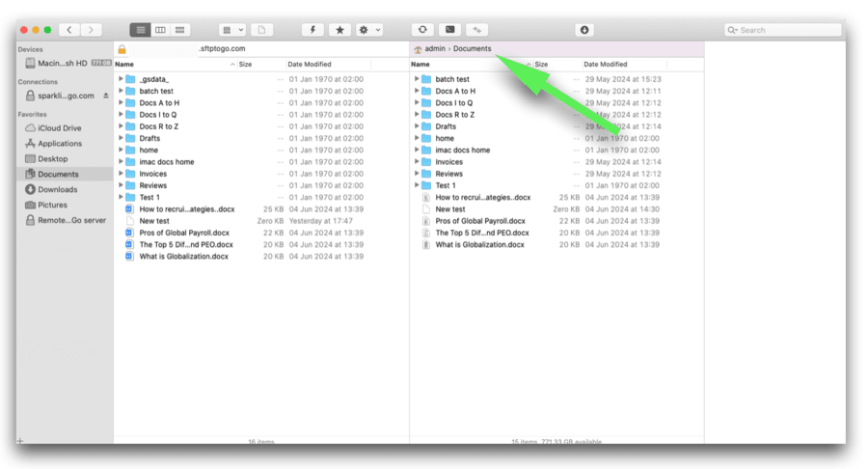Expand Docs R to Z folder in the right pane

click(417, 115)
